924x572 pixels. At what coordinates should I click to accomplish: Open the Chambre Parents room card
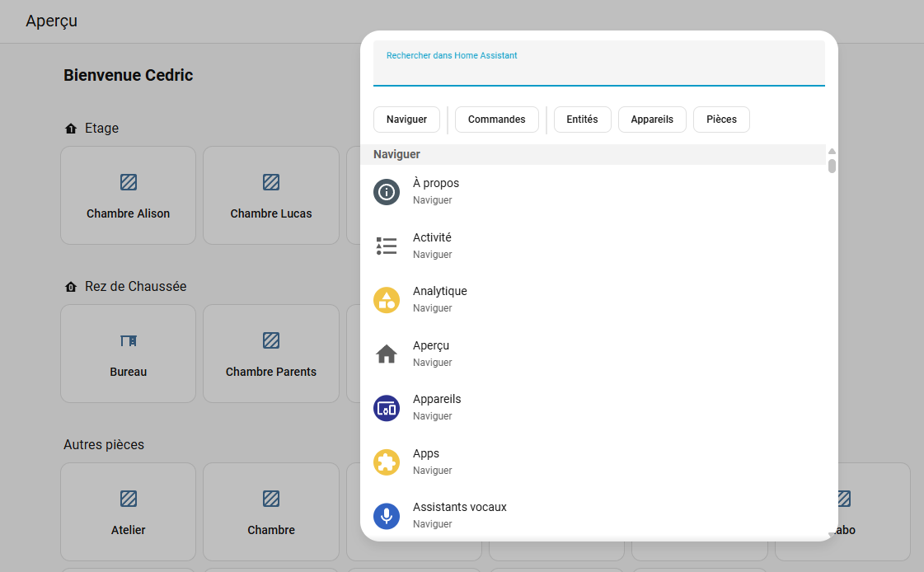(271, 354)
